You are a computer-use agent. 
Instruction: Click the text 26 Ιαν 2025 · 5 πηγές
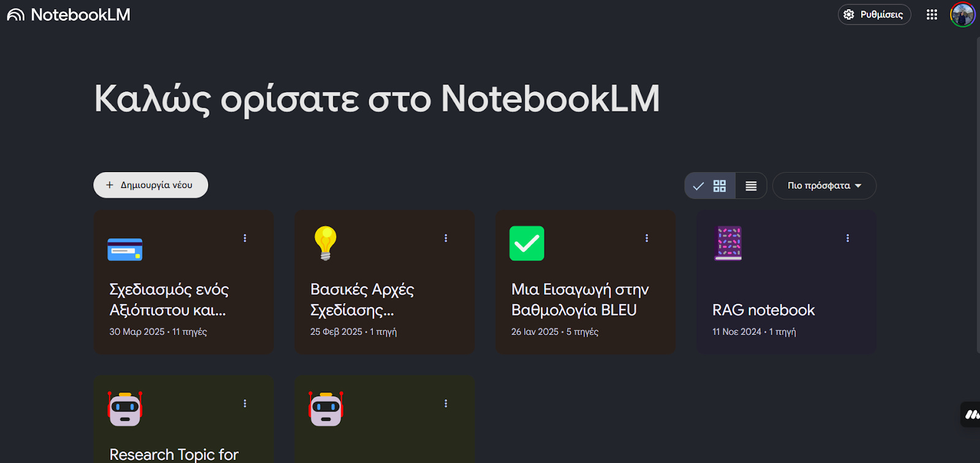tap(555, 332)
